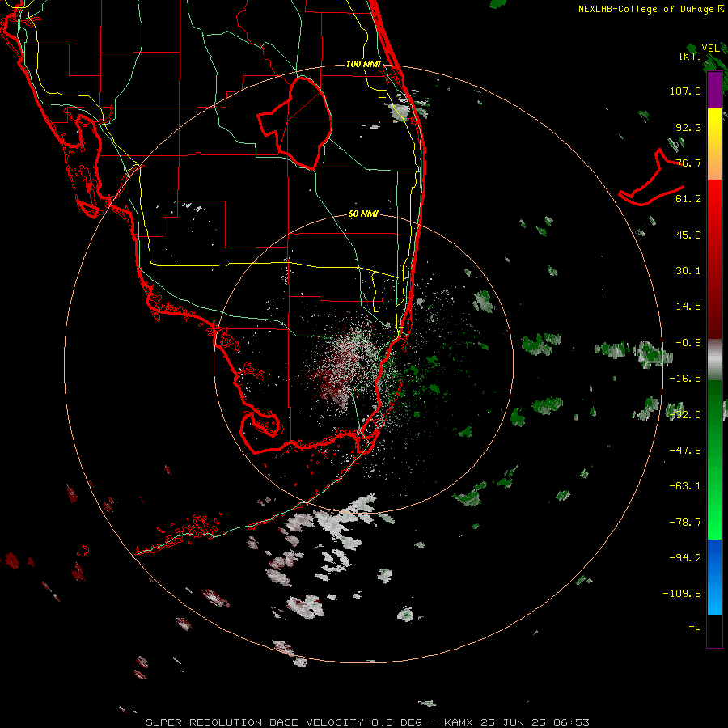Select the 45.6 scale value
The image size is (728, 728).
tap(688, 235)
